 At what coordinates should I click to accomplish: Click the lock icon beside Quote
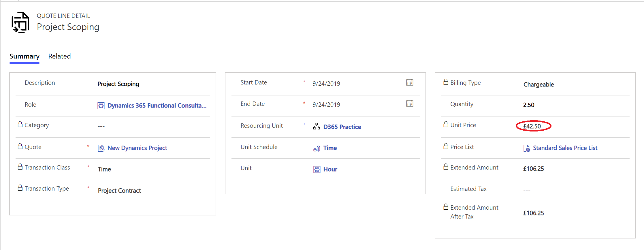[x=20, y=146]
